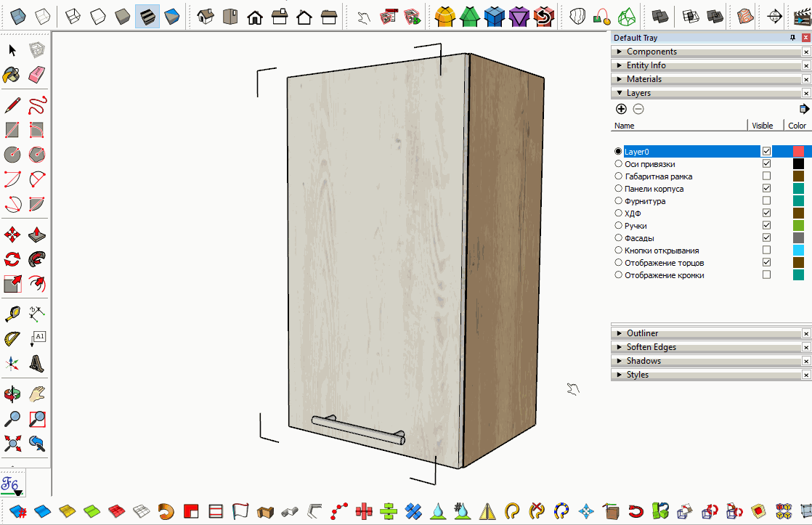Enable visibility of Габаритная рамка layer
This screenshot has width=812, height=525.
(766, 176)
